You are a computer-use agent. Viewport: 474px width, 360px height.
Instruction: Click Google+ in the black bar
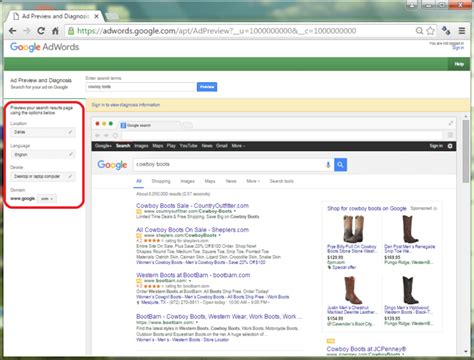click(x=103, y=146)
